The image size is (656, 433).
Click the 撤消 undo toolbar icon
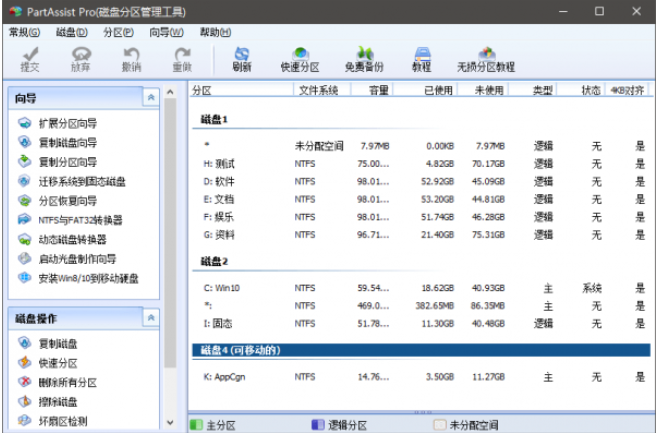pos(131,59)
